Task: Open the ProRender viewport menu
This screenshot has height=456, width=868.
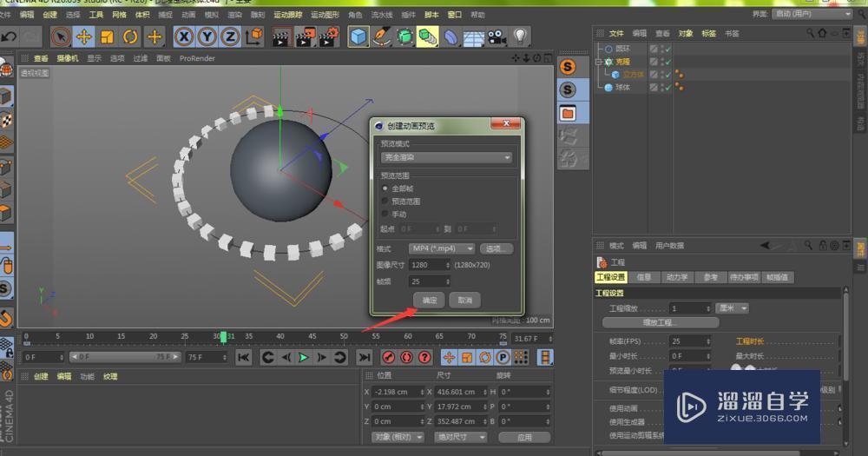Action: (x=197, y=58)
